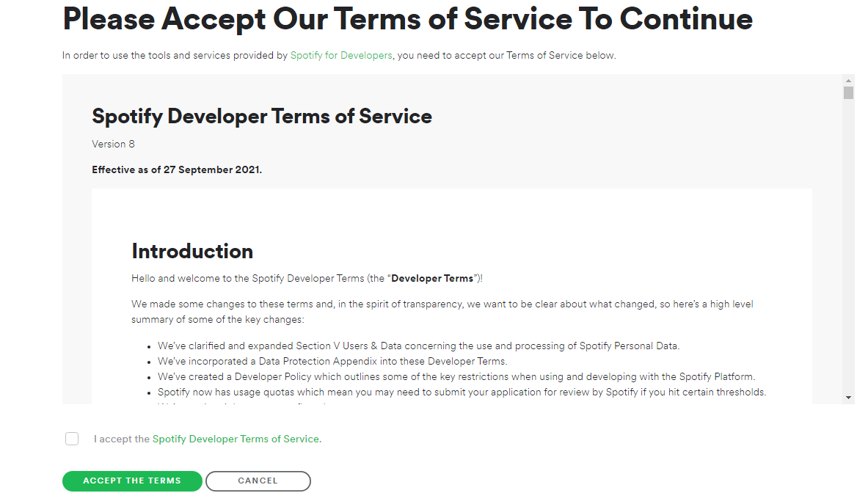Click the Section V Users & Data bullet
The image size is (868, 504).
click(418, 346)
